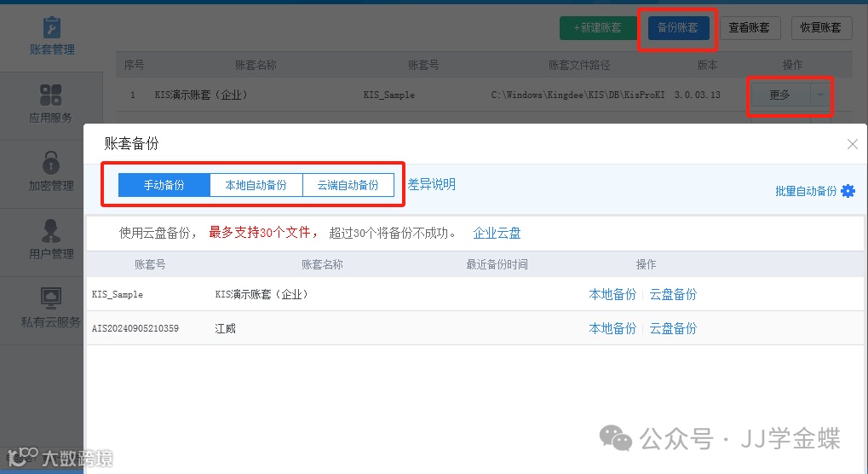Click 操作 header in backup dialog
Screen dimensions: 868x474
coord(646,264)
